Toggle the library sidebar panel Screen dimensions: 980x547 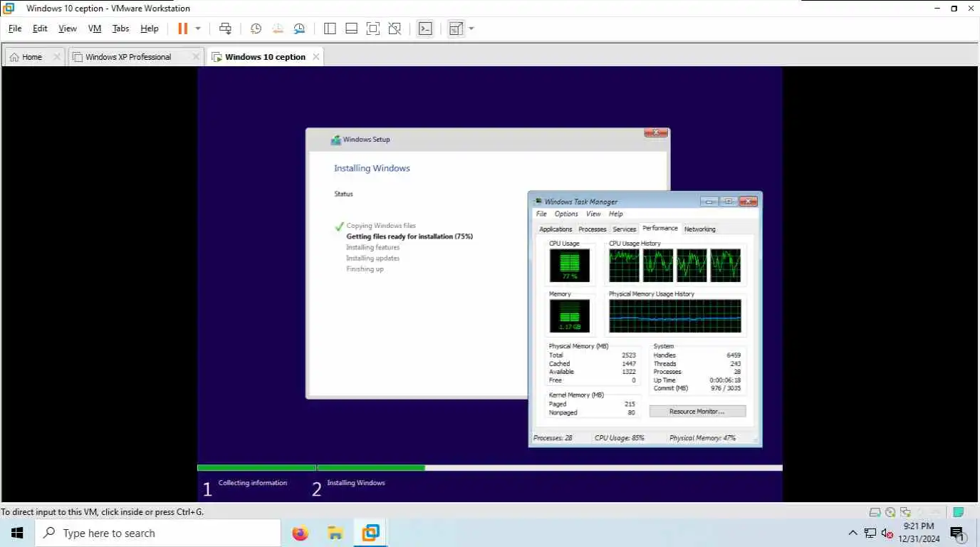[330, 28]
